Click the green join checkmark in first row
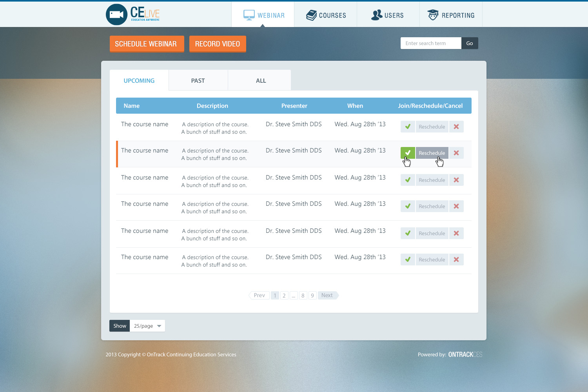Viewport: 588px width, 392px height. point(408,127)
